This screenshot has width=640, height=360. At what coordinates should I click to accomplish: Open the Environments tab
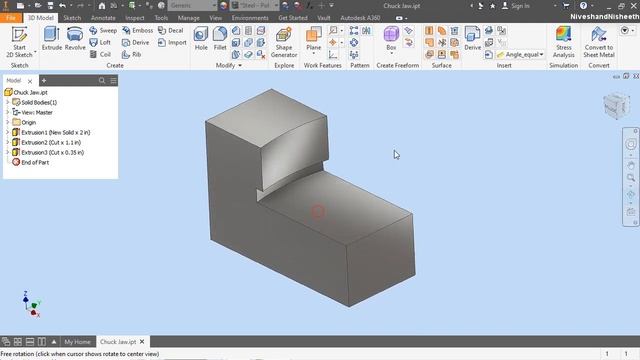click(250, 18)
